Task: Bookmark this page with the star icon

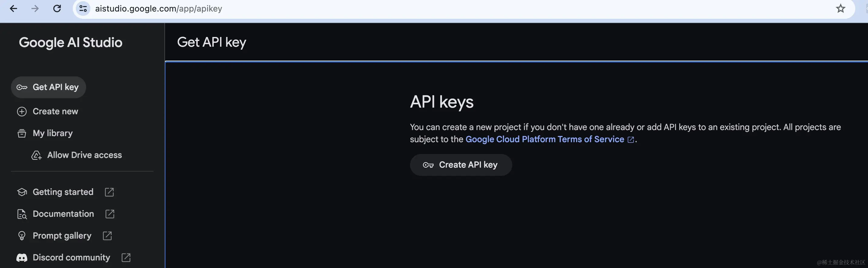Action: 840,8
